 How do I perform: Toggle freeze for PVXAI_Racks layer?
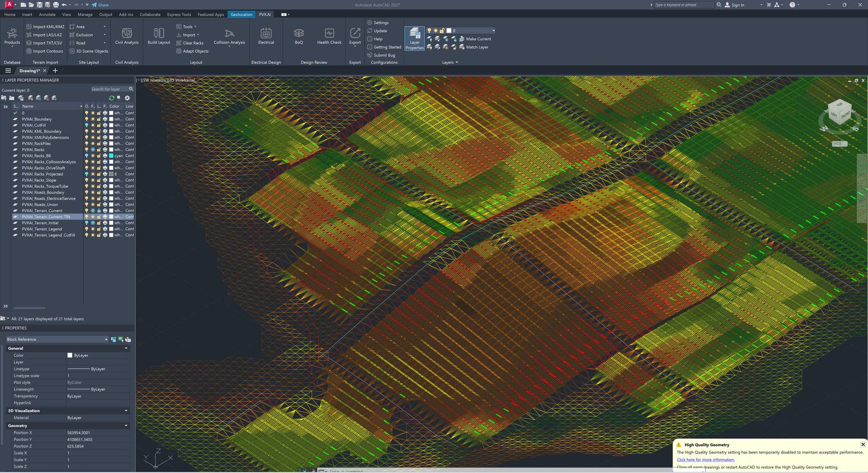[x=93, y=150]
